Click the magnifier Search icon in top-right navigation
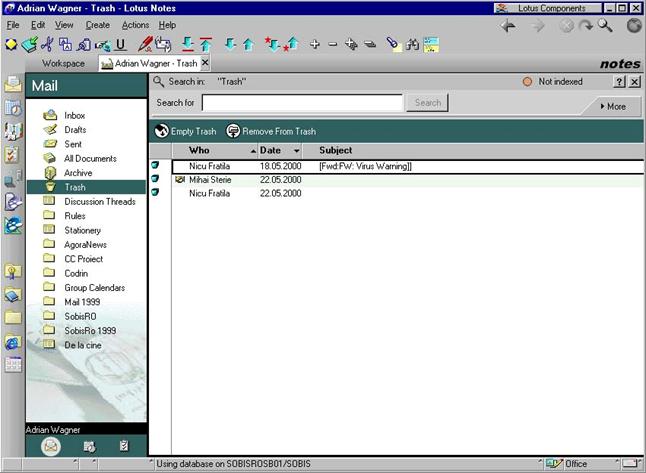The width and height of the screenshot is (646, 473). (x=605, y=26)
